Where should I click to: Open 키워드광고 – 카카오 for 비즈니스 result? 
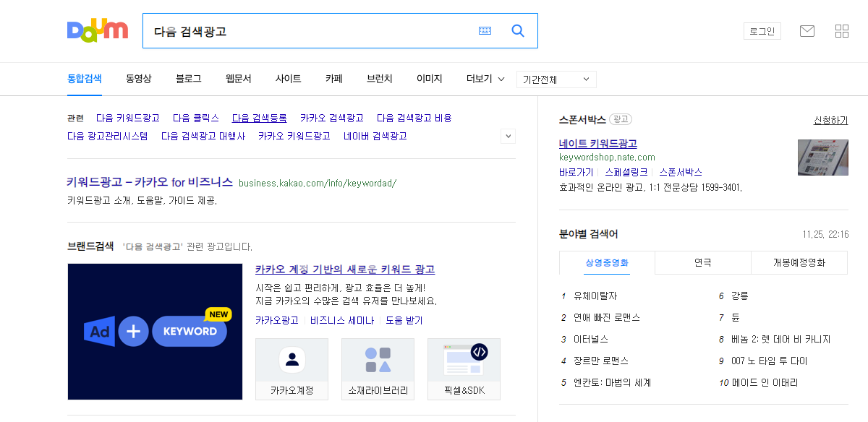(x=150, y=182)
